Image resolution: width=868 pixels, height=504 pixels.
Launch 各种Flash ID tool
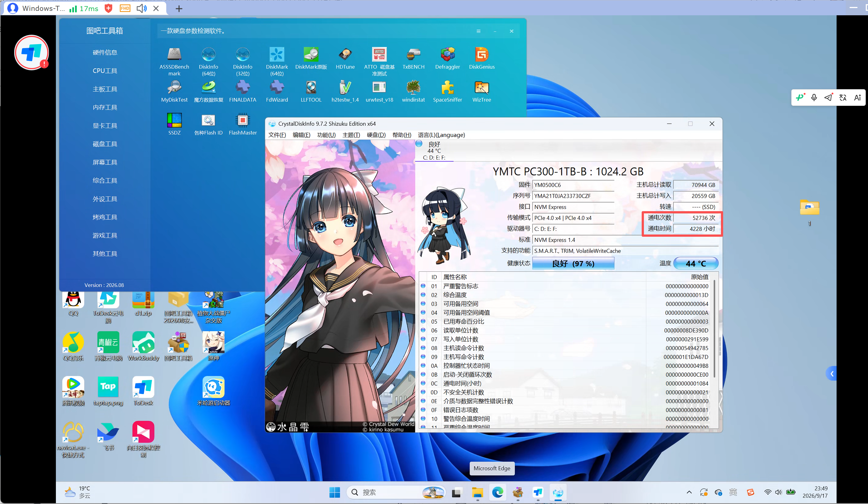pos(209,124)
